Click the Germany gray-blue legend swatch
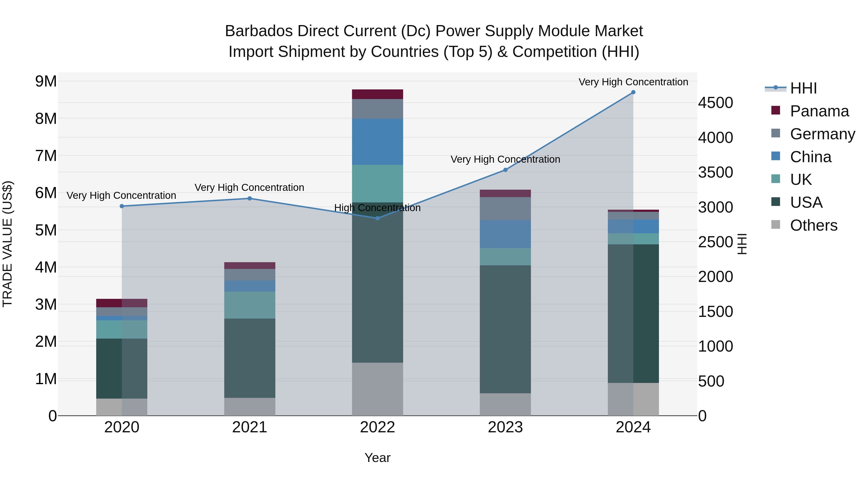The image size is (868, 488). pos(775,133)
